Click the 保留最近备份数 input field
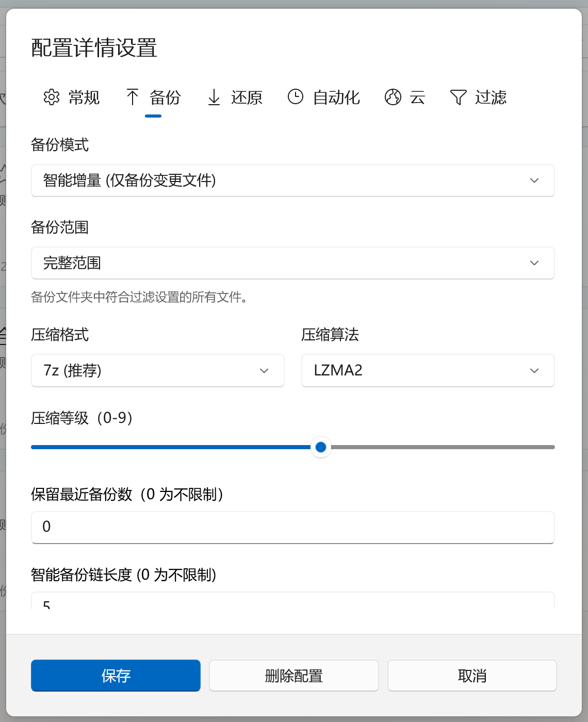588x722 pixels. 293,527
